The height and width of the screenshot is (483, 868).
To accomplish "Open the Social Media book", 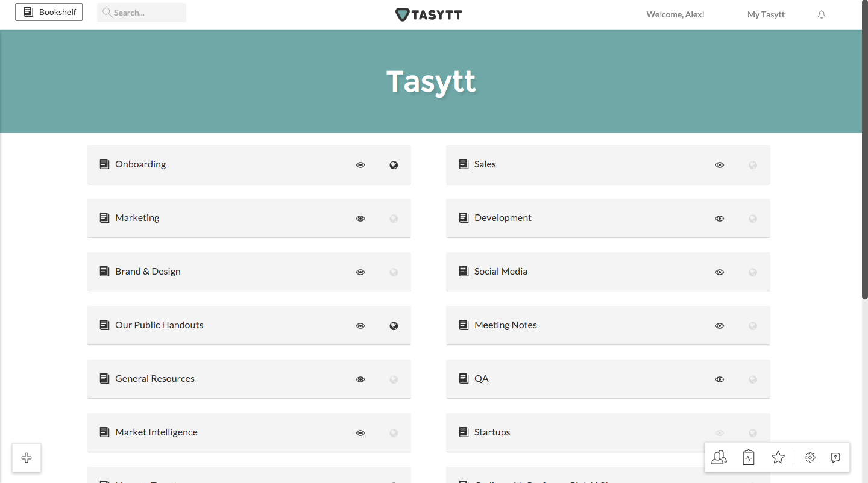I will (x=608, y=272).
